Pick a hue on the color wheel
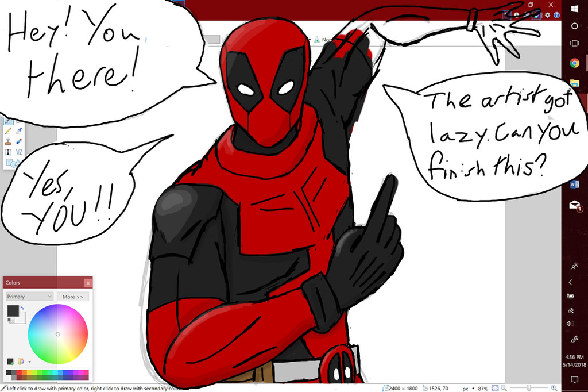Viewport: 588px width, 392px height. coord(58,334)
